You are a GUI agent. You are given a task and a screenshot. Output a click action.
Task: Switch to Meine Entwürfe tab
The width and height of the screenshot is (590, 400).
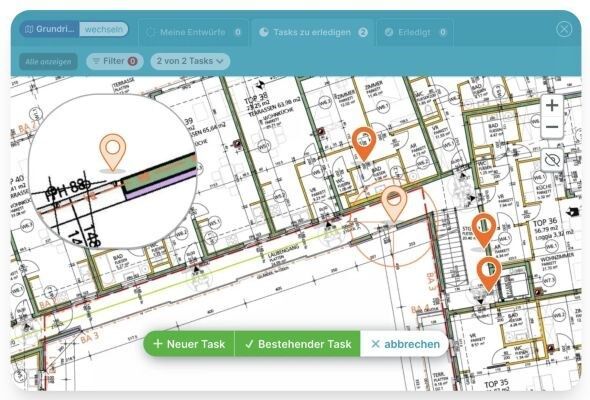pyautogui.click(x=193, y=32)
